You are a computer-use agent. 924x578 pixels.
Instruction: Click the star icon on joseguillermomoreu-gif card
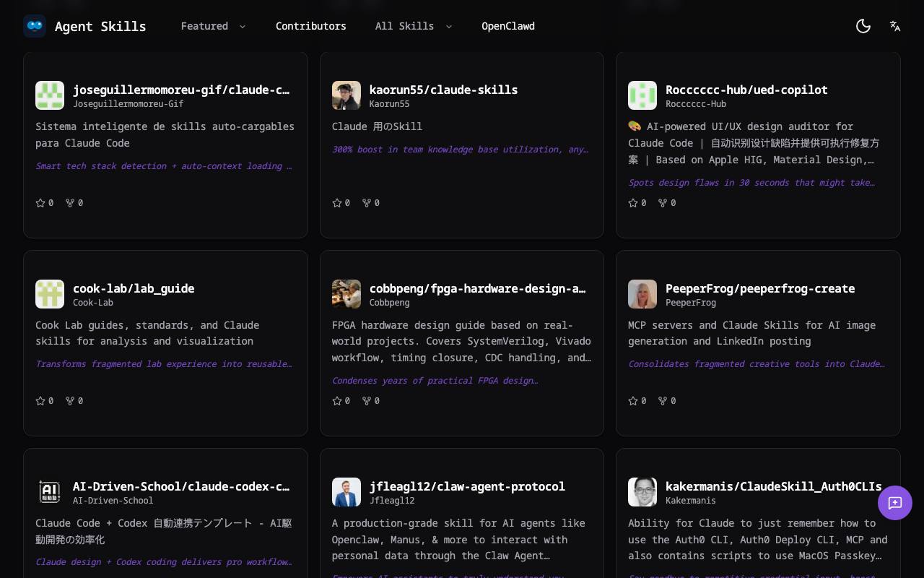[40, 203]
